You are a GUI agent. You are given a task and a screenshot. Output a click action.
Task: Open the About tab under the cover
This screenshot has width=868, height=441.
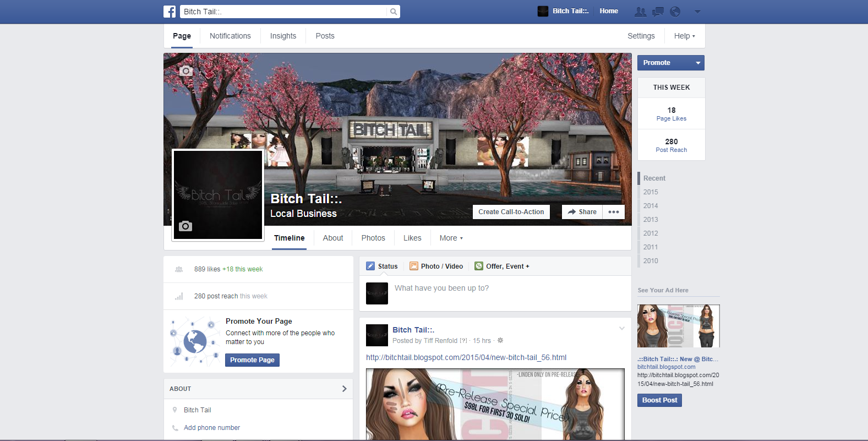[333, 238]
